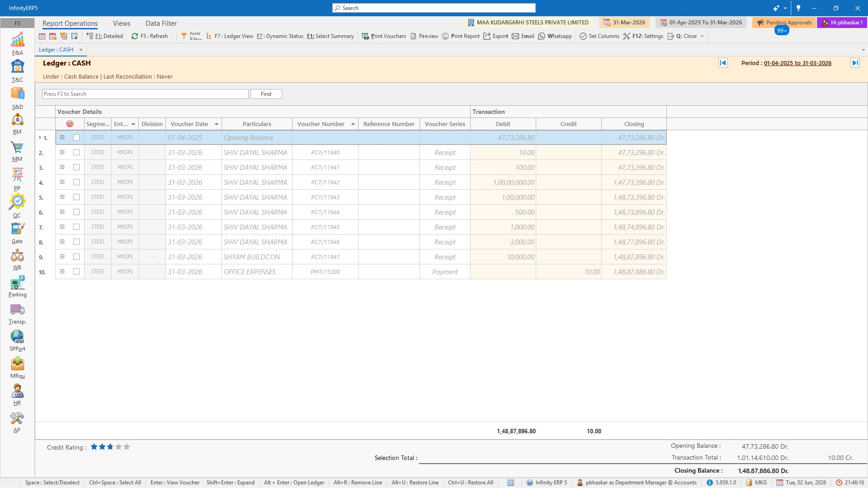Open Pending Approvals
The width and height of the screenshot is (868, 488).
coord(784,23)
